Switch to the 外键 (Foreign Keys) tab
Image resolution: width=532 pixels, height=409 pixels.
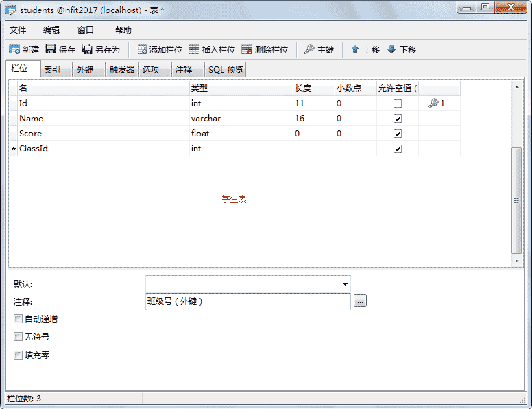click(88, 69)
